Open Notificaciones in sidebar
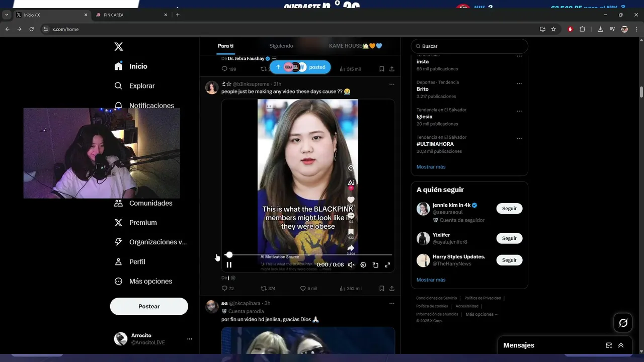Viewport: 644px width, 362px height. pyautogui.click(x=144, y=106)
